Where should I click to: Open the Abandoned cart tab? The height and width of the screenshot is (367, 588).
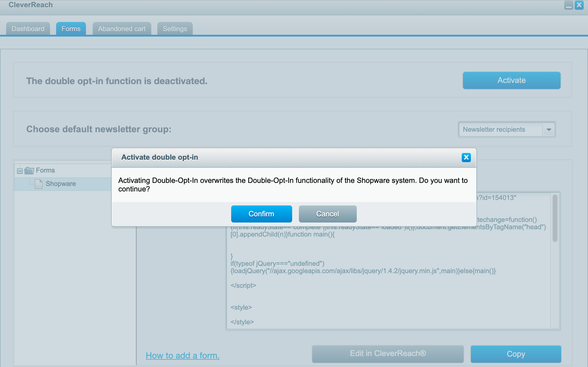pos(122,29)
